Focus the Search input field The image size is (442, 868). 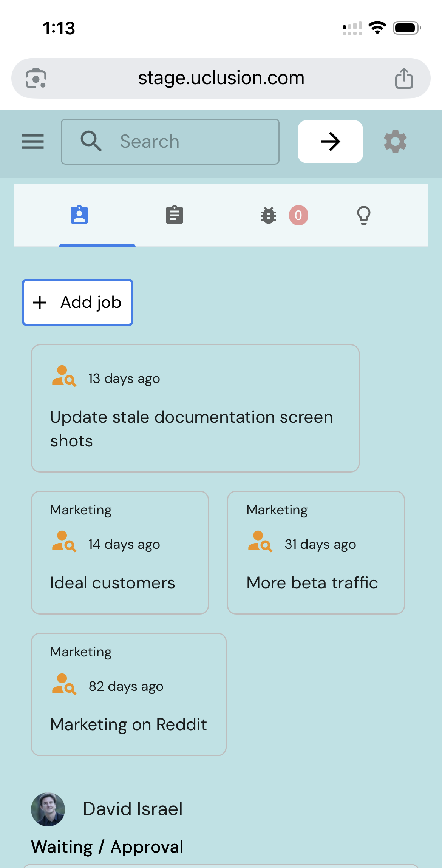point(189,142)
